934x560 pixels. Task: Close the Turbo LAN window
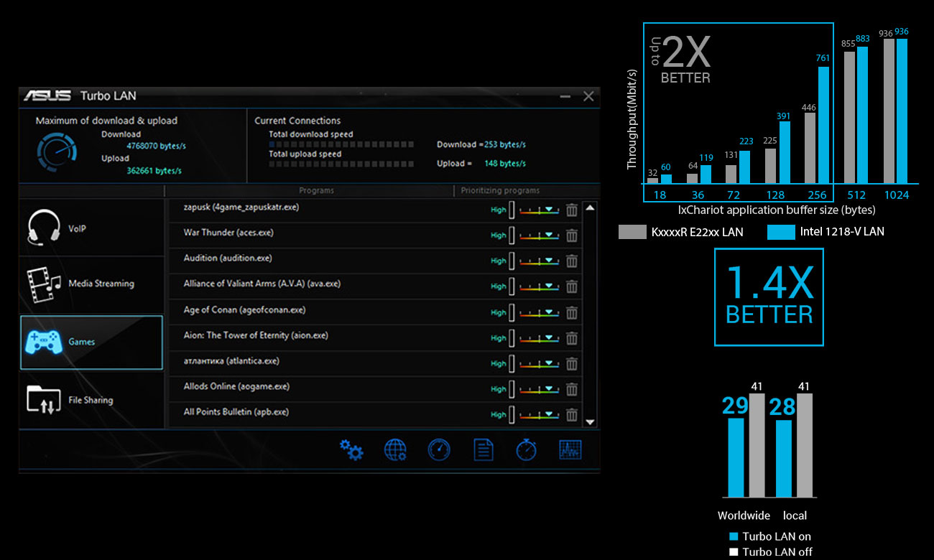(x=588, y=96)
